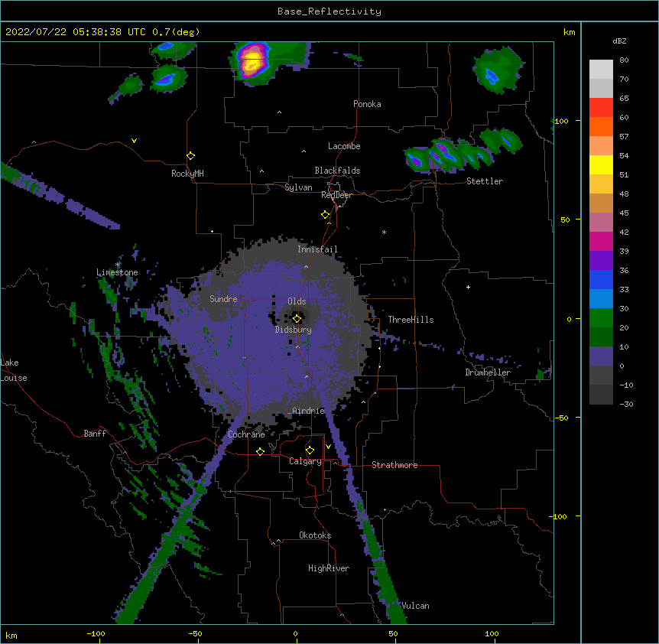Click the yellow V marker northwest of RockyMH
659x644 pixels.
(x=134, y=141)
